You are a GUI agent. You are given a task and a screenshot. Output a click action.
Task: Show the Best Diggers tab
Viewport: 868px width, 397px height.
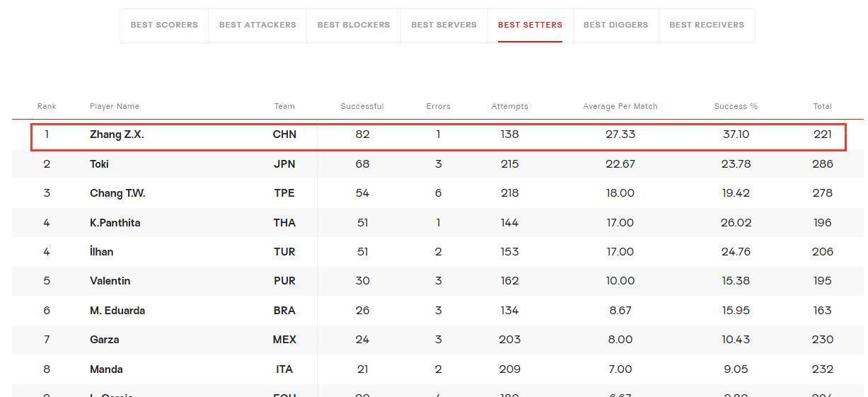click(x=615, y=25)
